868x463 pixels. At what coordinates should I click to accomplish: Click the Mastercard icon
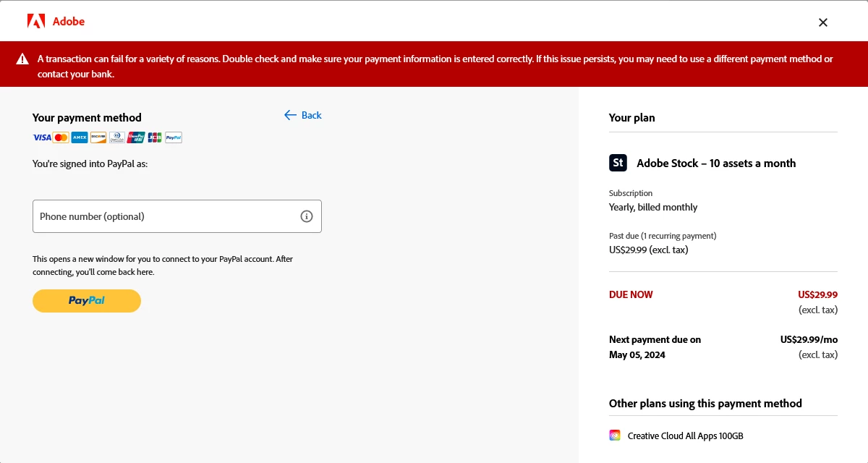[x=61, y=137]
